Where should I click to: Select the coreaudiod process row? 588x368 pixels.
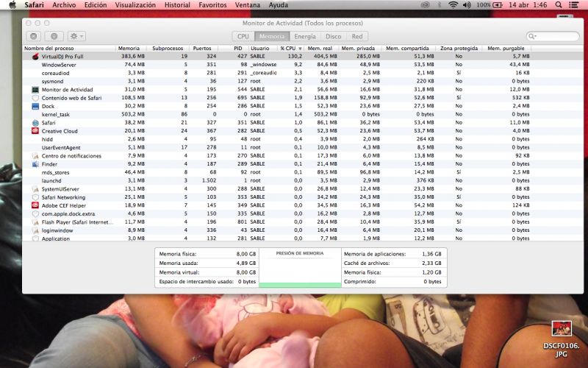tap(303, 73)
